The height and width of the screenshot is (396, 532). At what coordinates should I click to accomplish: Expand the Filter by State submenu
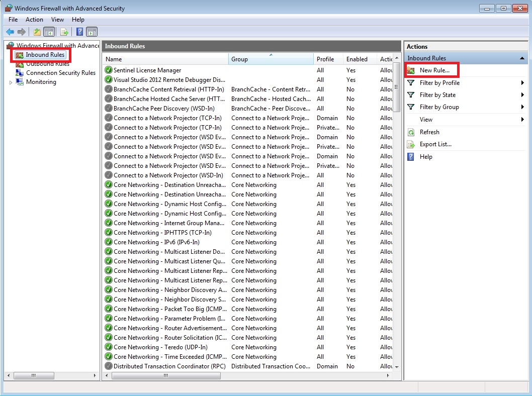[x=522, y=95]
